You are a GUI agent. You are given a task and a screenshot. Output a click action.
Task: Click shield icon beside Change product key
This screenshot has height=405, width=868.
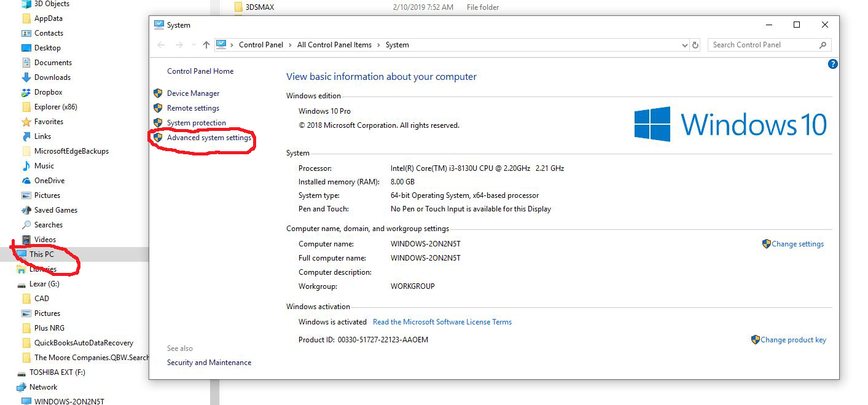tap(755, 340)
